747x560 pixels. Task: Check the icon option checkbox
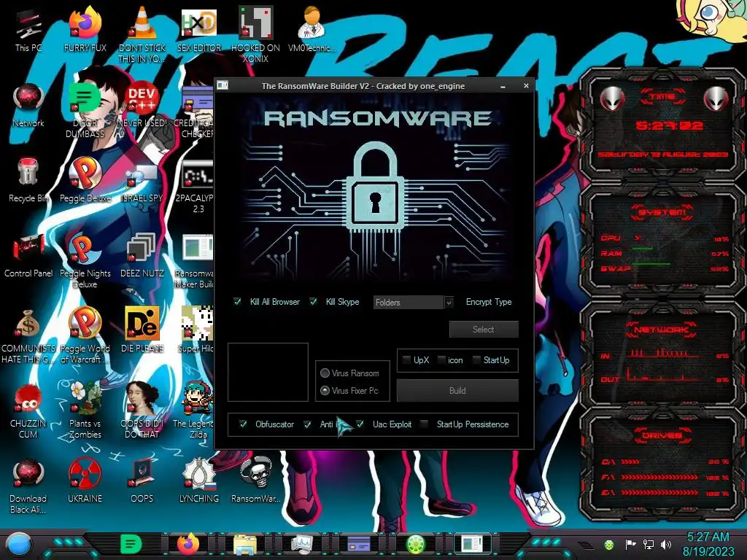click(441, 360)
